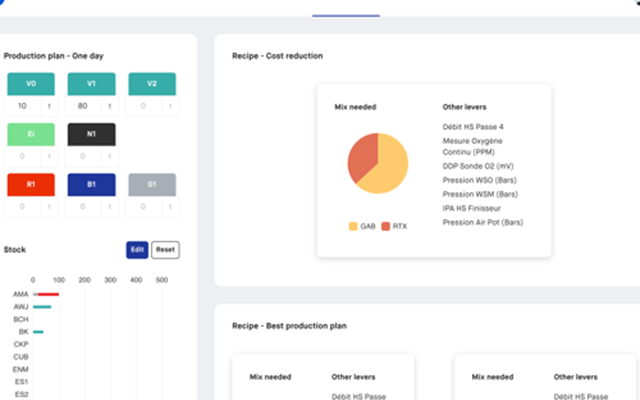Click the ENM stock row label
This screenshot has height=400, width=640.
pos(21,369)
